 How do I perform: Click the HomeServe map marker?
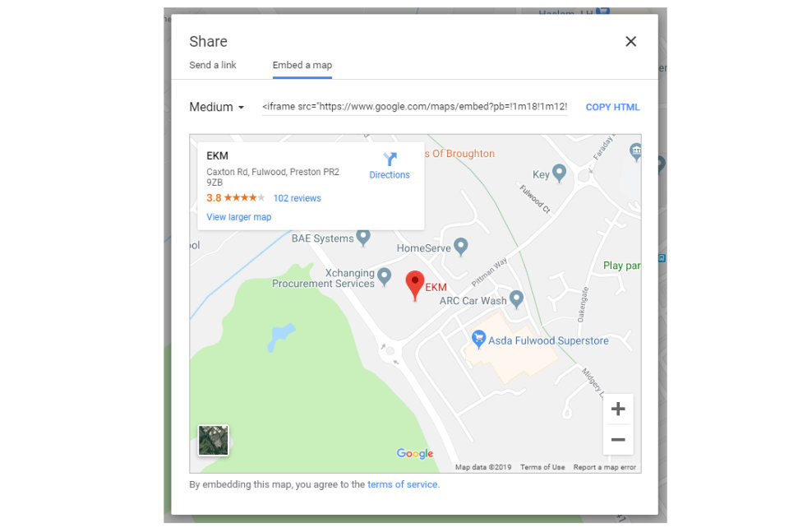pyautogui.click(x=461, y=247)
